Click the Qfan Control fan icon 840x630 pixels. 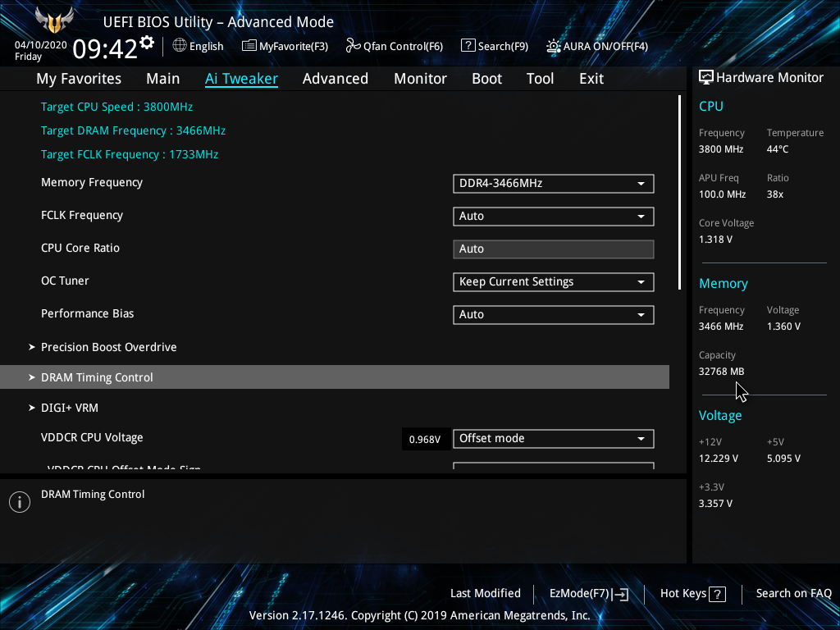coord(353,46)
